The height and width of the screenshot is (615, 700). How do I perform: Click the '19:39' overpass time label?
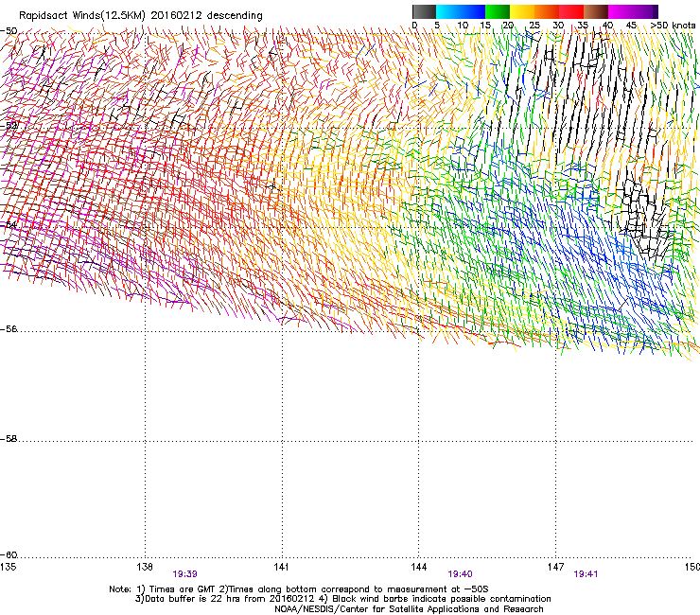coord(184,574)
